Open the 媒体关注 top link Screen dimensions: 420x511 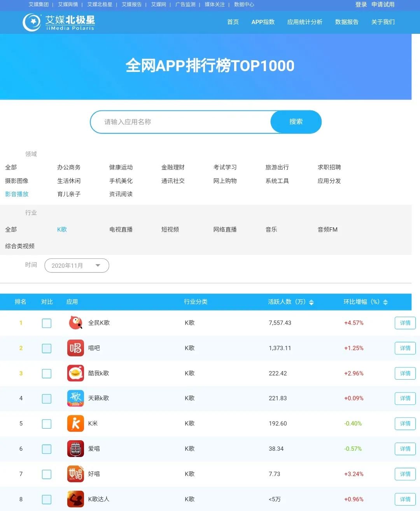(x=215, y=5)
